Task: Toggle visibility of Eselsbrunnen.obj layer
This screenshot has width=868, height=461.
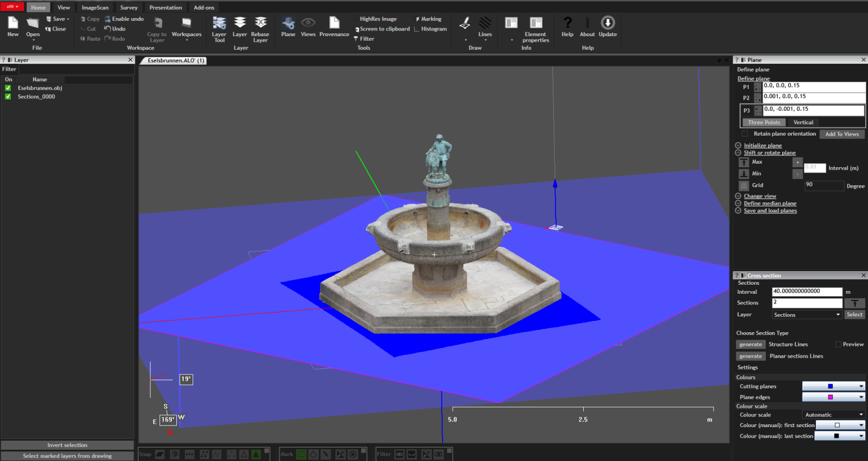Action: (x=8, y=88)
